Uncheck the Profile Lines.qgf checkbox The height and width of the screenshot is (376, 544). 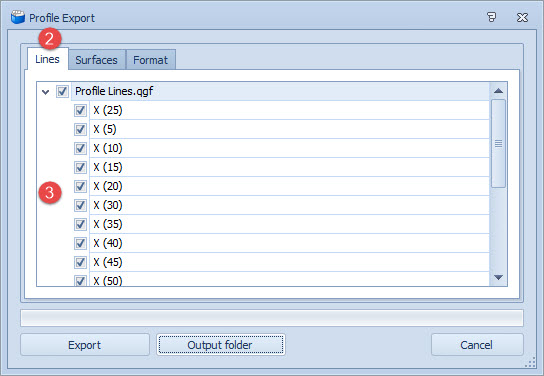point(62,92)
